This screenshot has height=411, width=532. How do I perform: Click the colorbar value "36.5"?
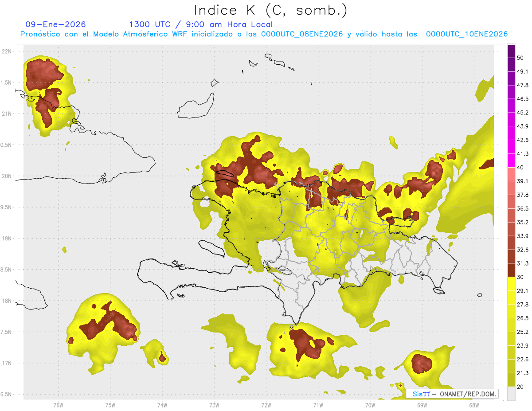523,208
